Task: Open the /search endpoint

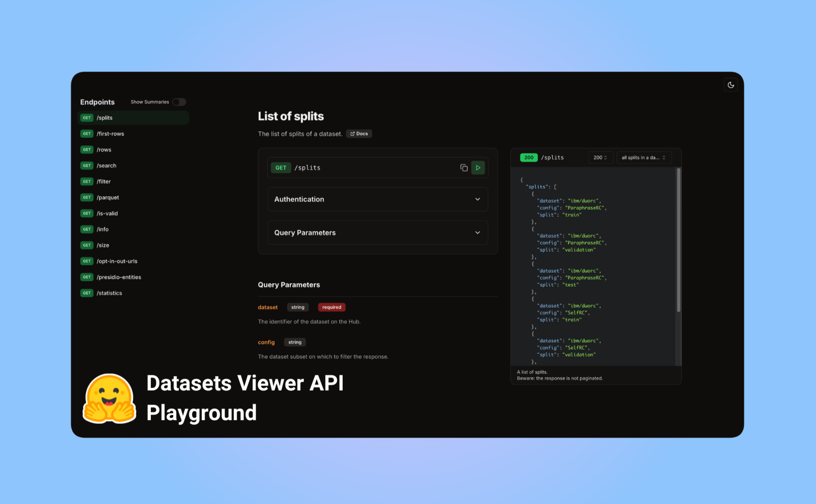Action: coord(106,165)
